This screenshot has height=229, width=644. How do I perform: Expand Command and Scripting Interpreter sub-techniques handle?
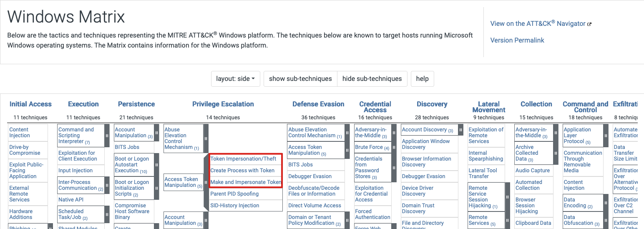coord(107,136)
